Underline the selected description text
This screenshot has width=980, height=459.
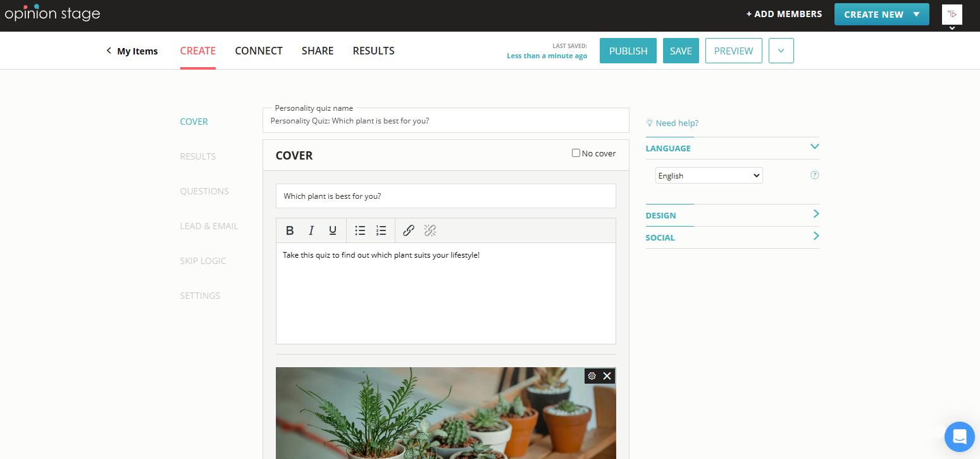[333, 230]
